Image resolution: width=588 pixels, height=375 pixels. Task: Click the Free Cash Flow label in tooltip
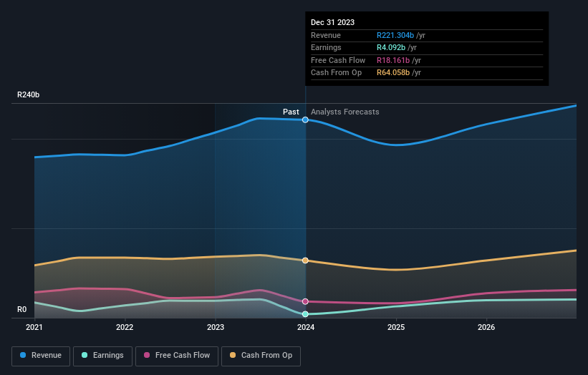pos(338,60)
